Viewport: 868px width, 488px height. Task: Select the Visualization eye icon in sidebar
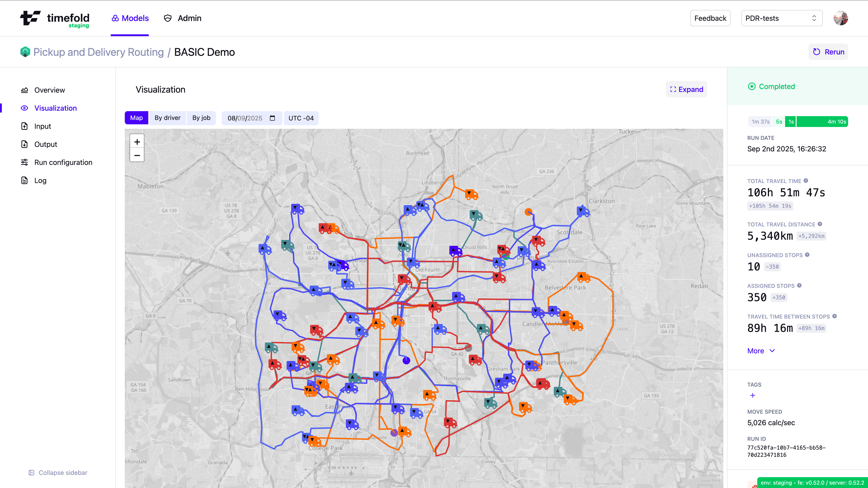pos(24,108)
